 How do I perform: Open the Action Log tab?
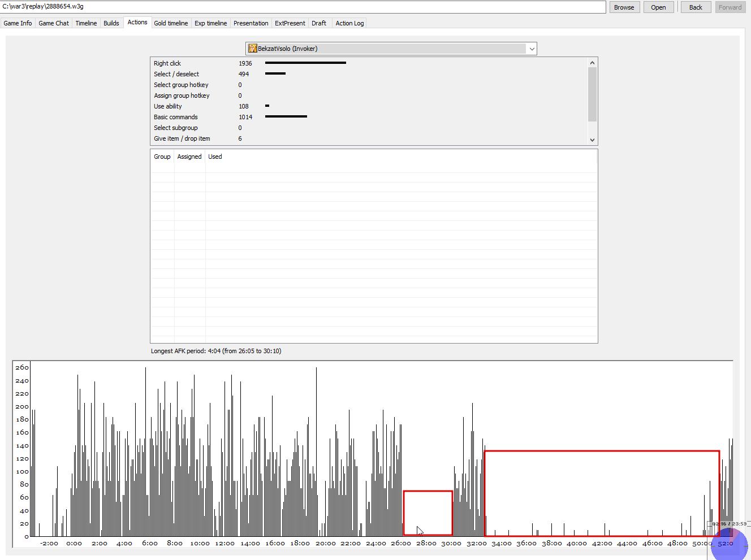coord(349,23)
